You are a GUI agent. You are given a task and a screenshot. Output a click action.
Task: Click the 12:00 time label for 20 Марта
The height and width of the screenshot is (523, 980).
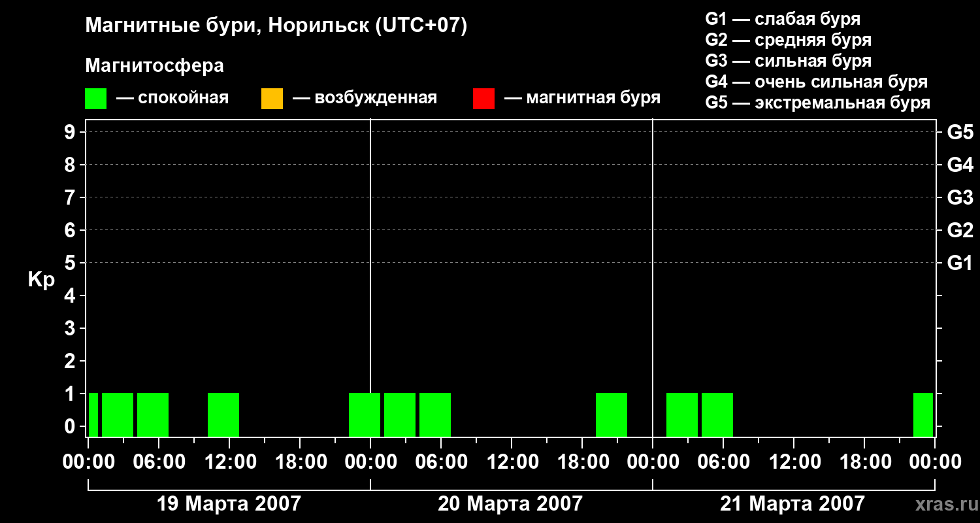click(x=512, y=462)
